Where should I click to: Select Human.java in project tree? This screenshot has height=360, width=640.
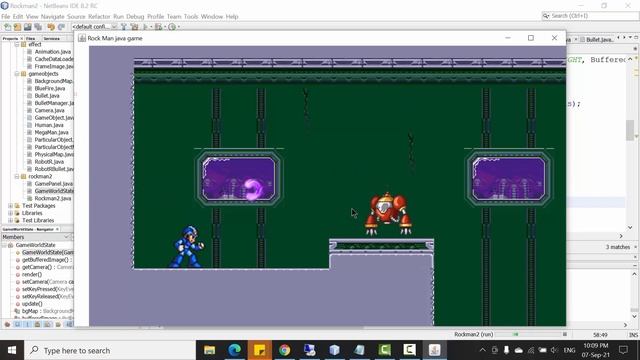[49, 125]
